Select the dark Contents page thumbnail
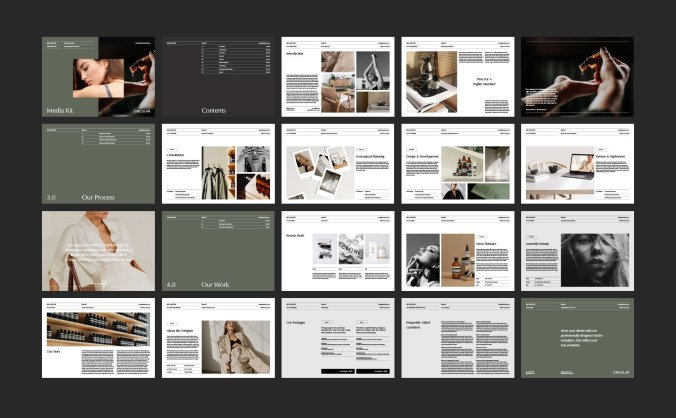The image size is (676, 418). [x=218, y=78]
